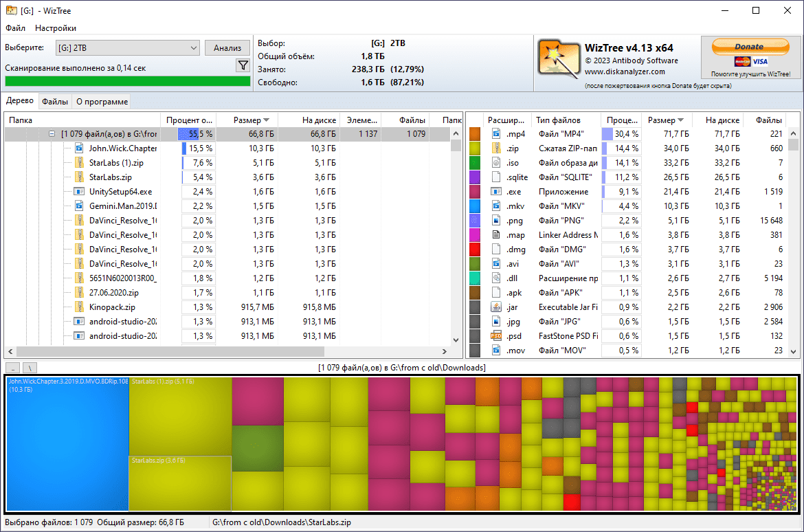Click the John.Wick.Chapter file video icon

[79, 148]
